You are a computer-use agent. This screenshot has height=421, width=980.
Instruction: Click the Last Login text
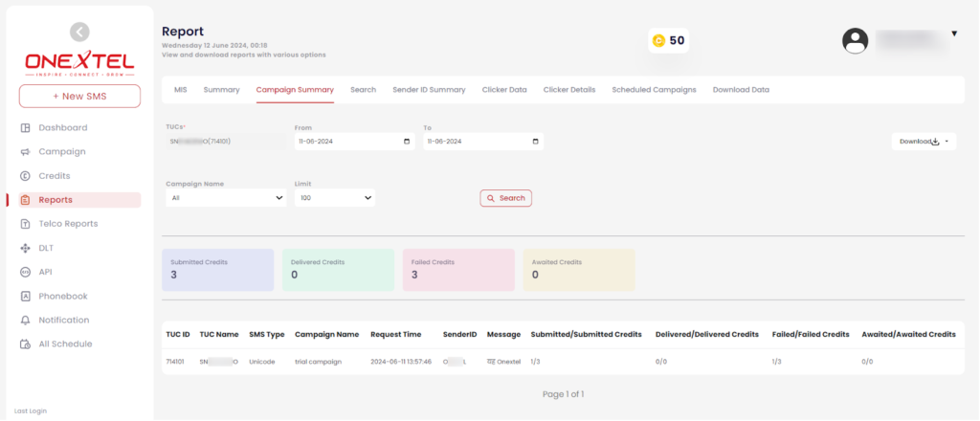point(31,411)
